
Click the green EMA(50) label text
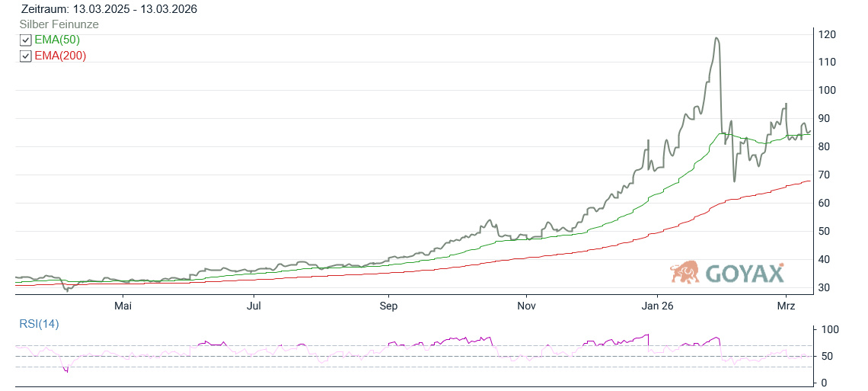57,40
